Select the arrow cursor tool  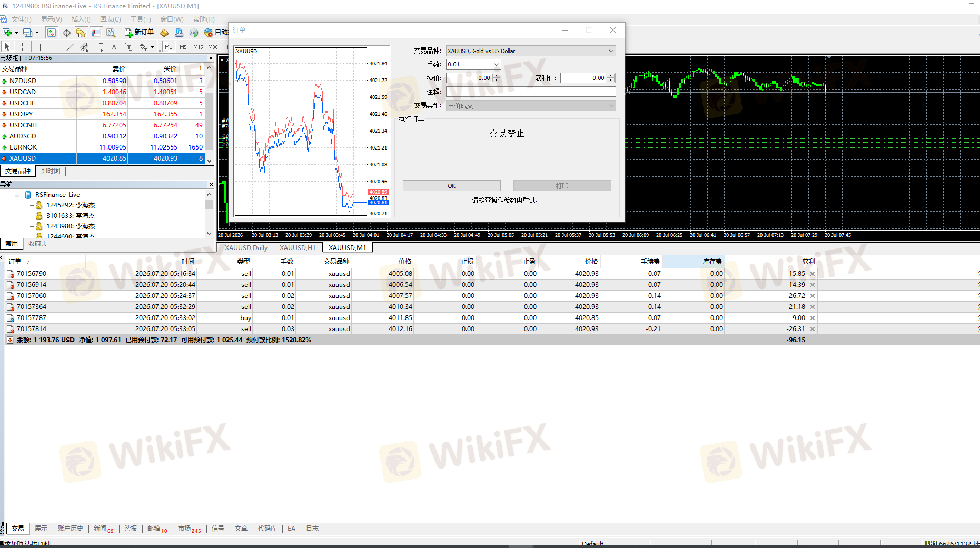point(7,47)
